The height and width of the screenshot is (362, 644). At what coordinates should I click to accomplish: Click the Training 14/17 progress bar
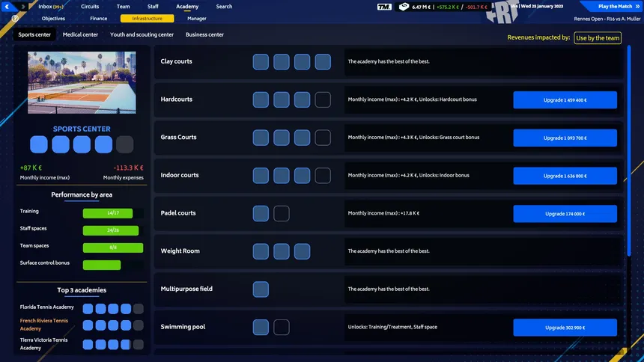[113, 213]
